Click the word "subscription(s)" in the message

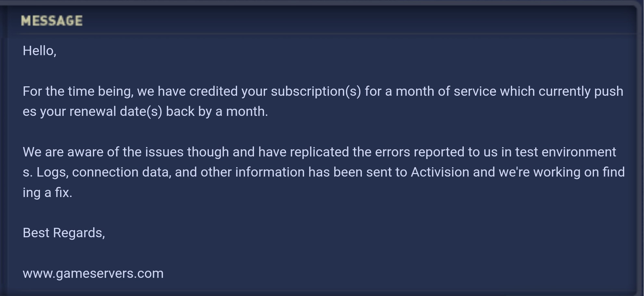(x=316, y=92)
